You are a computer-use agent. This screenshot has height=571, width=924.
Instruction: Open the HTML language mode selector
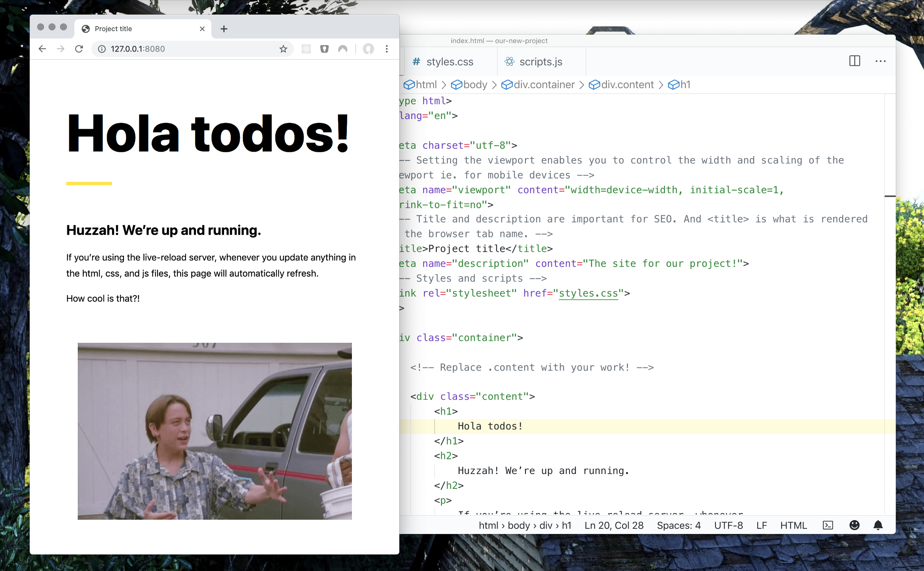(793, 525)
